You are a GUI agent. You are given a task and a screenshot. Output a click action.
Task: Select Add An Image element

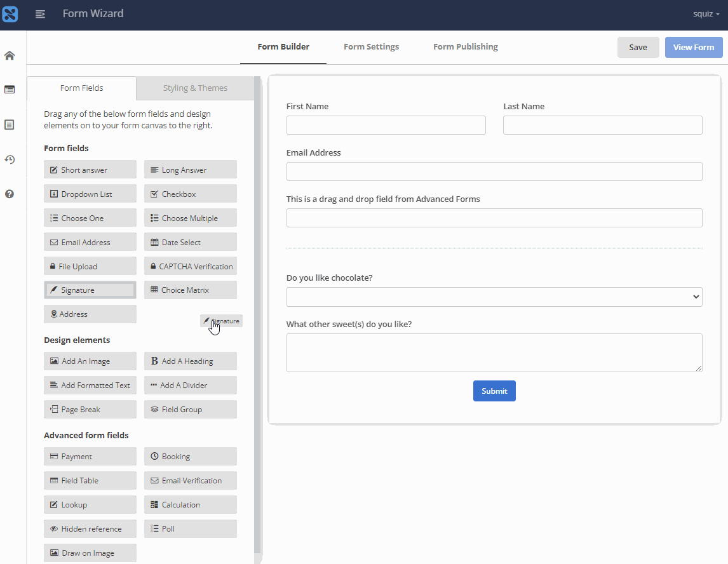point(90,361)
